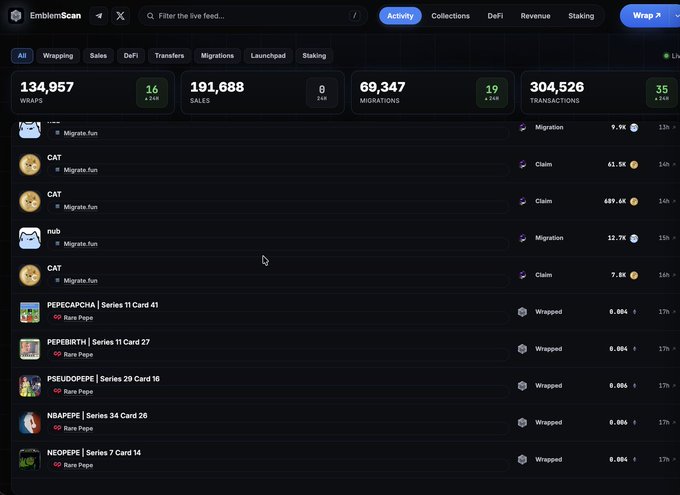The height and width of the screenshot is (495, 680).
Task: Open the X (Twitter) link icon
Action: tap(121, 16)
